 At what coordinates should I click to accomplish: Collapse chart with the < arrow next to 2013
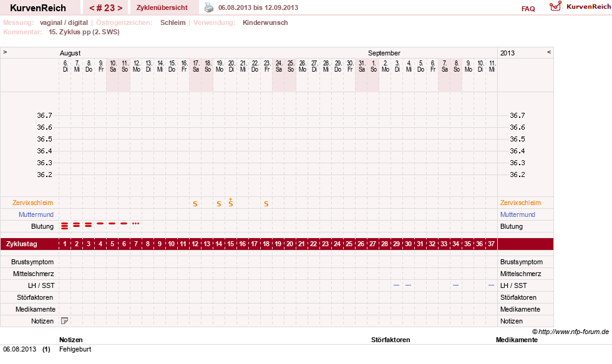pyautogui.click(x=549, y=52)
